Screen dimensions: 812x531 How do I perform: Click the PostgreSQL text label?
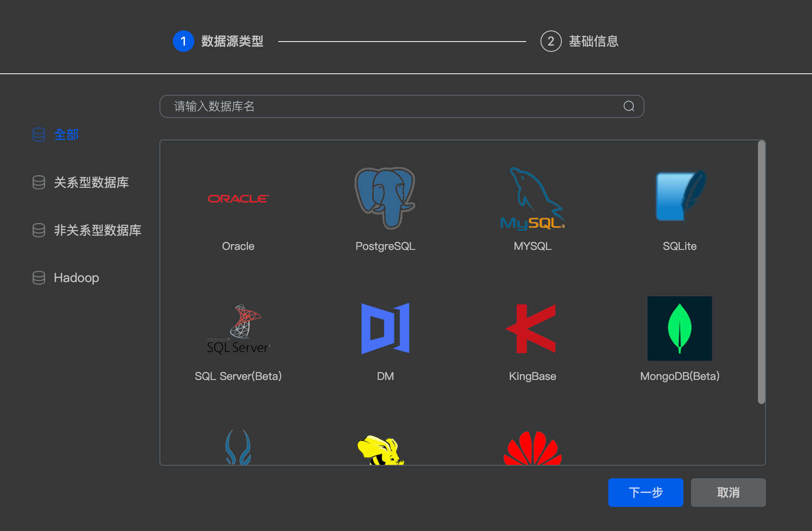[385, 246]
